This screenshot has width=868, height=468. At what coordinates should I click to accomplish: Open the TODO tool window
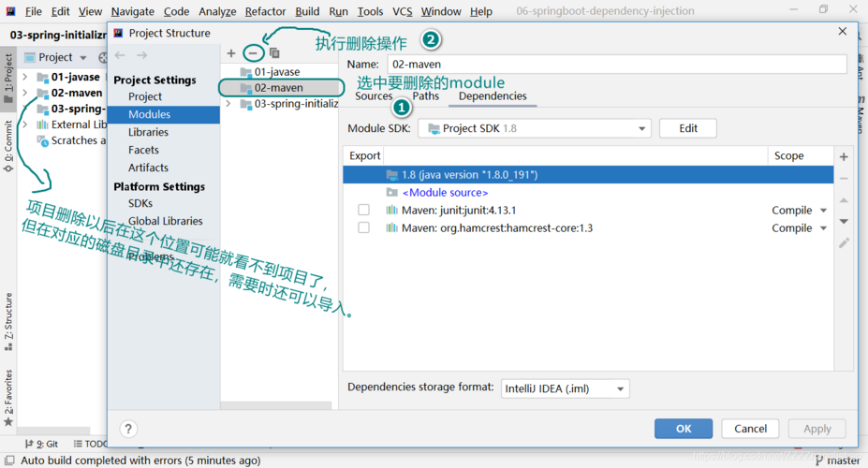(91, 444)
